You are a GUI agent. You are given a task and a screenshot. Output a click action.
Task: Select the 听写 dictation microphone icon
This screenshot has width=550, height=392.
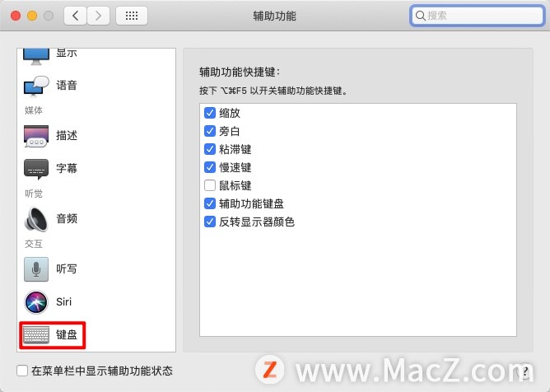(36, 269)
